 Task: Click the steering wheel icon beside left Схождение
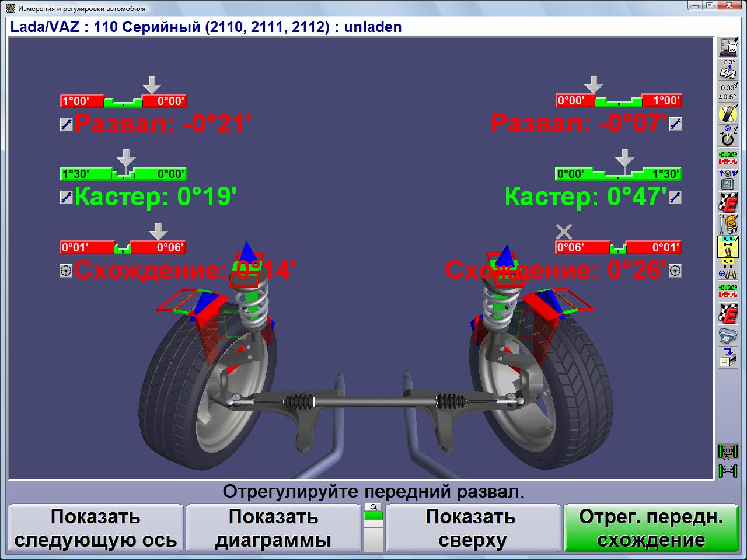(66, 271)
